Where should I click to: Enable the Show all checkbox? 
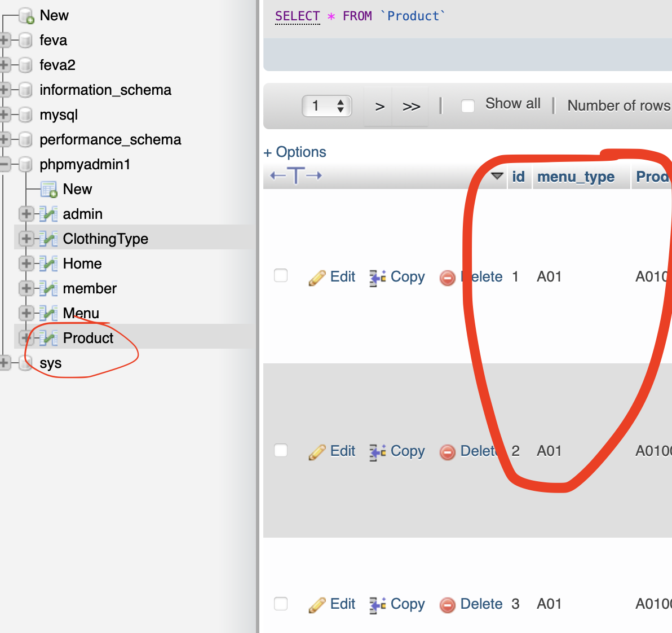point(467,105)
